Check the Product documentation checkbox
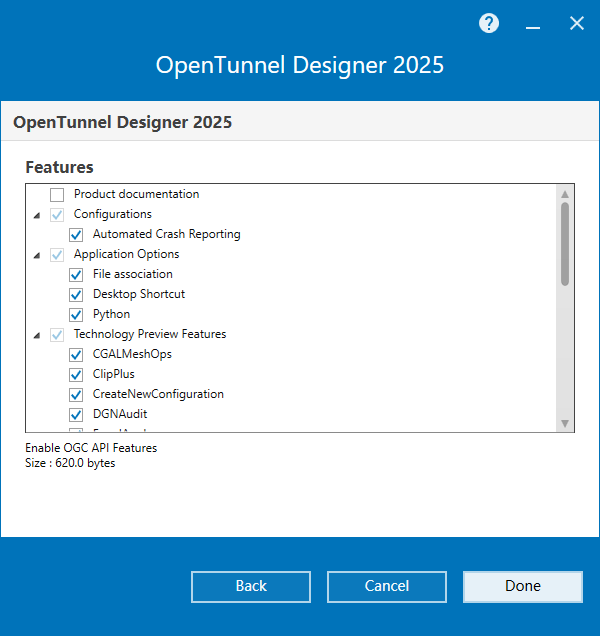The height and width of the screenshot is (636, 600). pyautogui.click(x=57, y=195)
